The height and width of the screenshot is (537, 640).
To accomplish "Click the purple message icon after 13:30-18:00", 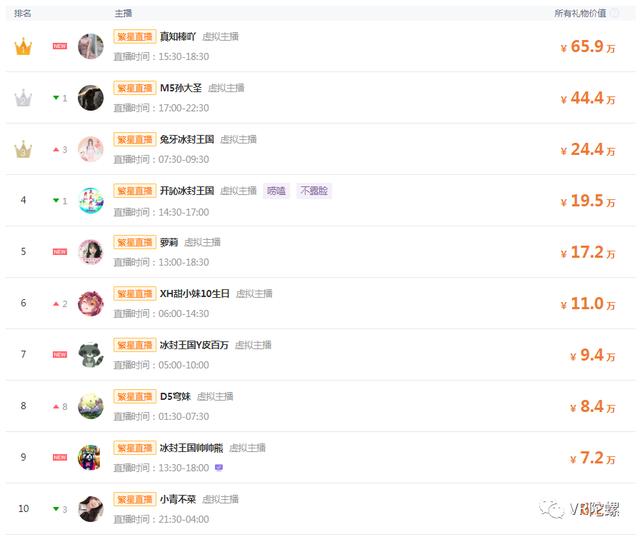I will tap(219, 468).
